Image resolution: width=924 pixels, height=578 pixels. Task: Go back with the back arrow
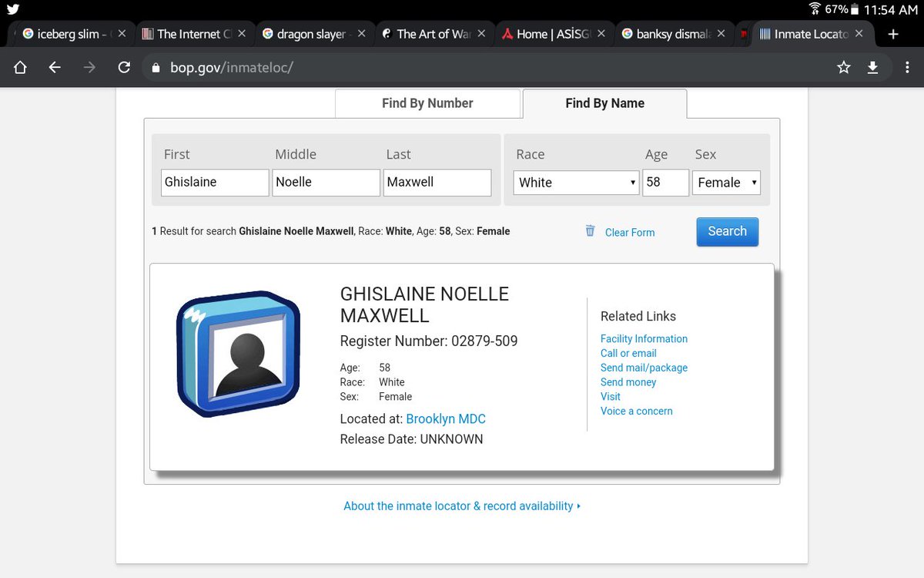pyautogui.click(x=55, y=68)
